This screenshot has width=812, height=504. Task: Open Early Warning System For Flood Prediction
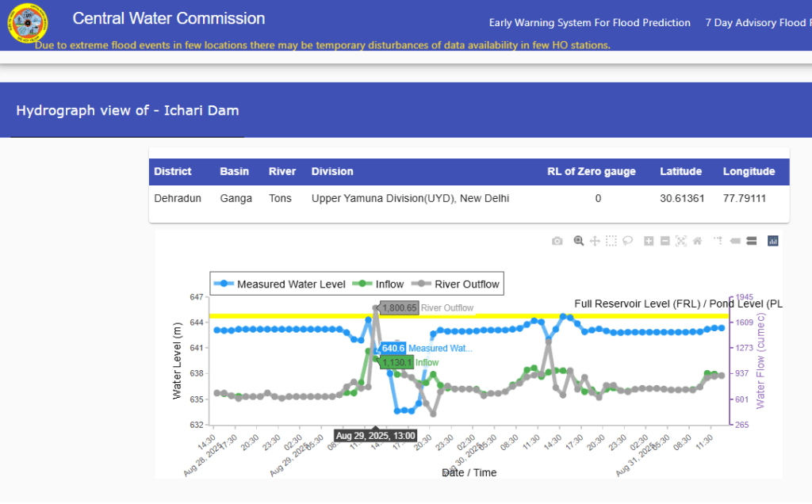(x=589, y=23)
